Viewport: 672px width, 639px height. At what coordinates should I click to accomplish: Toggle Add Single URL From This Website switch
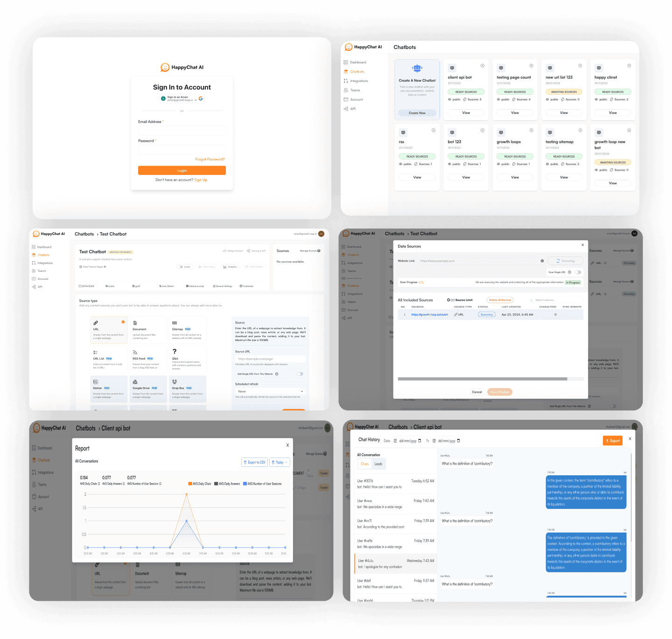point(300,374)
